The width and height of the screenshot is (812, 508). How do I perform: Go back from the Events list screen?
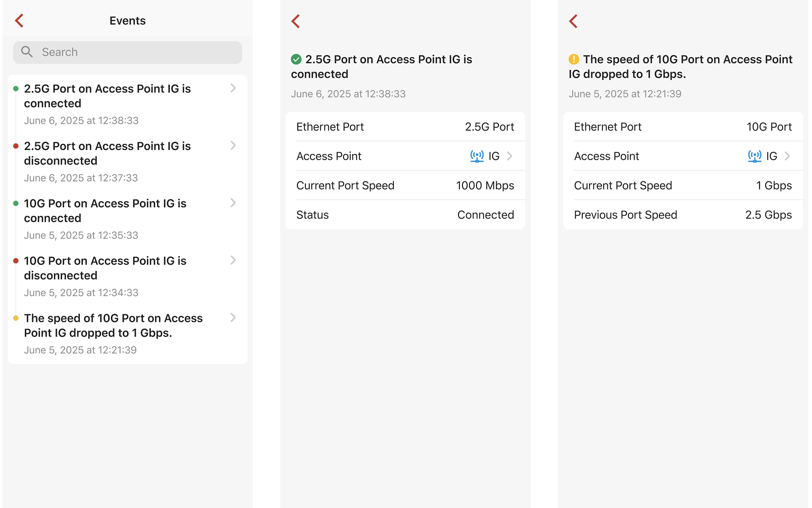19,21
